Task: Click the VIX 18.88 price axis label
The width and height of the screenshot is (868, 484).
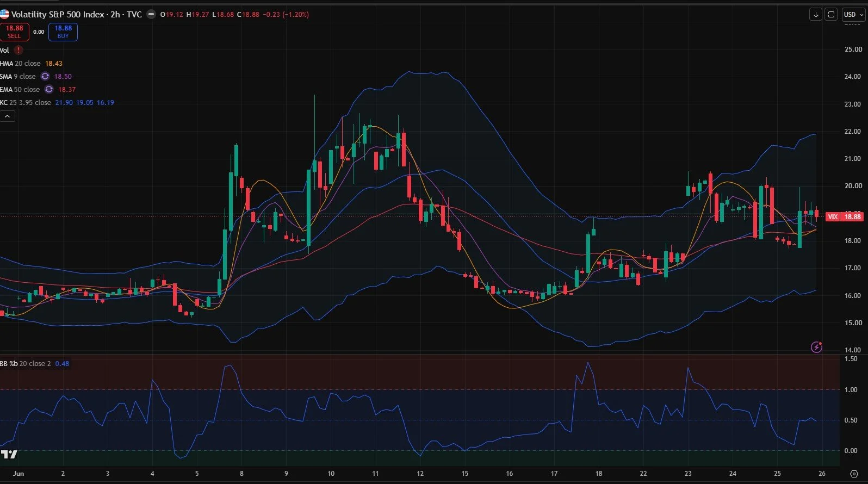Action: coord(845,217)
